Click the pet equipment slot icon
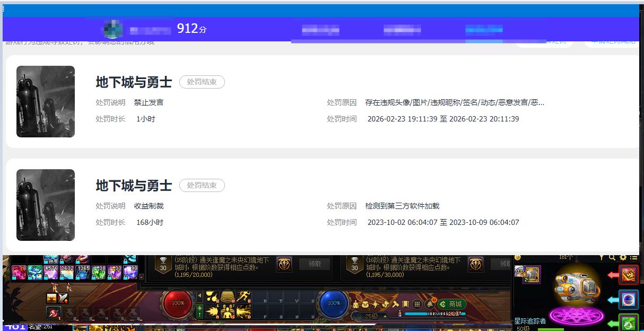644x331 pixels. point(531,274)
